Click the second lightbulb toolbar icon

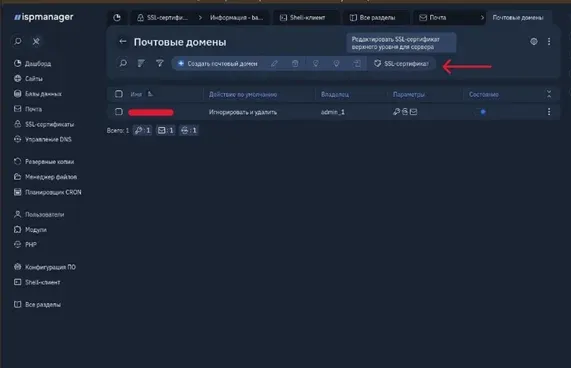[336, 63]
